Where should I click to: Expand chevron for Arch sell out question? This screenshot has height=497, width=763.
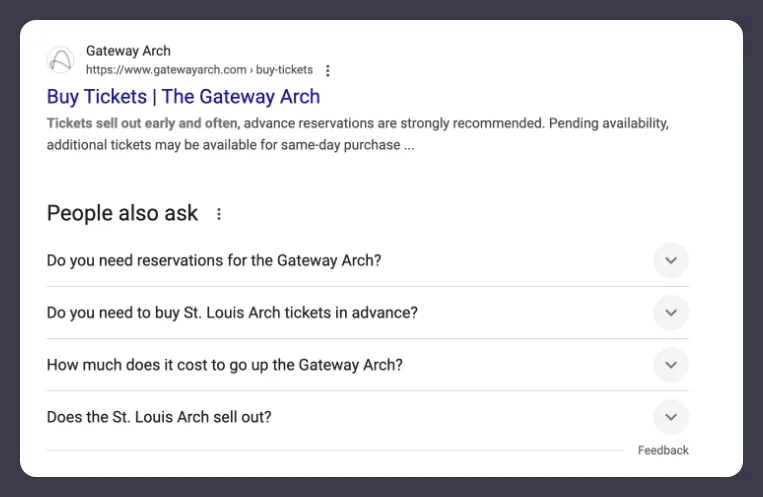(671, 417)
